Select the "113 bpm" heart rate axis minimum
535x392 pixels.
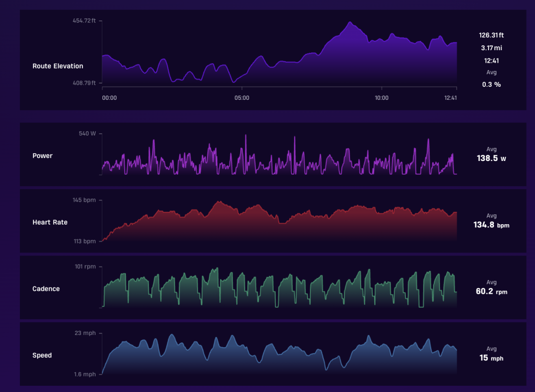click(85, 241)
